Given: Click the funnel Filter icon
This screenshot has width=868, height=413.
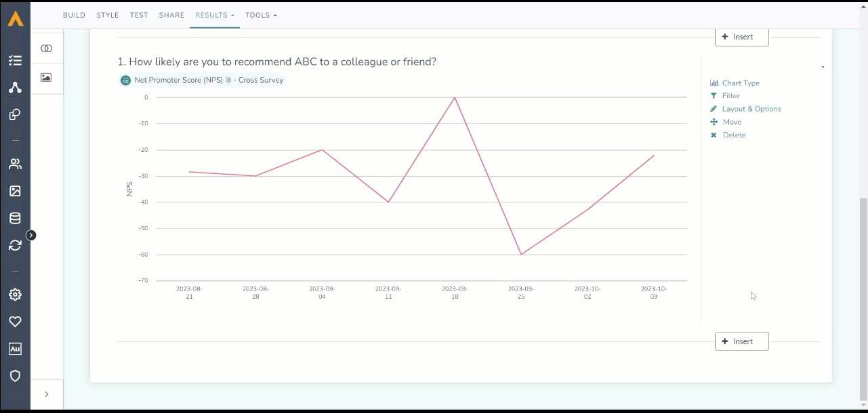Looking at the screenshot, I should tap(714, 95).
